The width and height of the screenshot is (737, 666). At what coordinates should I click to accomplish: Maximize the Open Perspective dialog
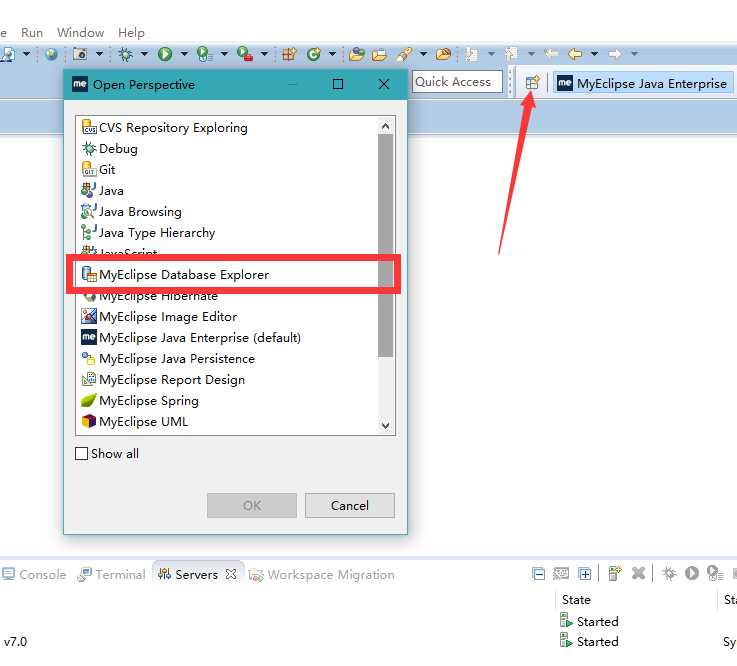click(337, 84)
